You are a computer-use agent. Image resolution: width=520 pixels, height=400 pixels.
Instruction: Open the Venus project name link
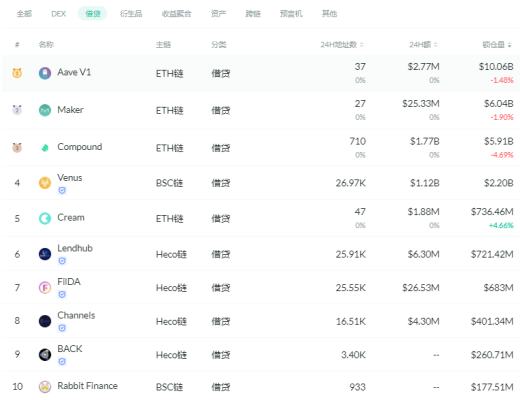pos(70,177)
